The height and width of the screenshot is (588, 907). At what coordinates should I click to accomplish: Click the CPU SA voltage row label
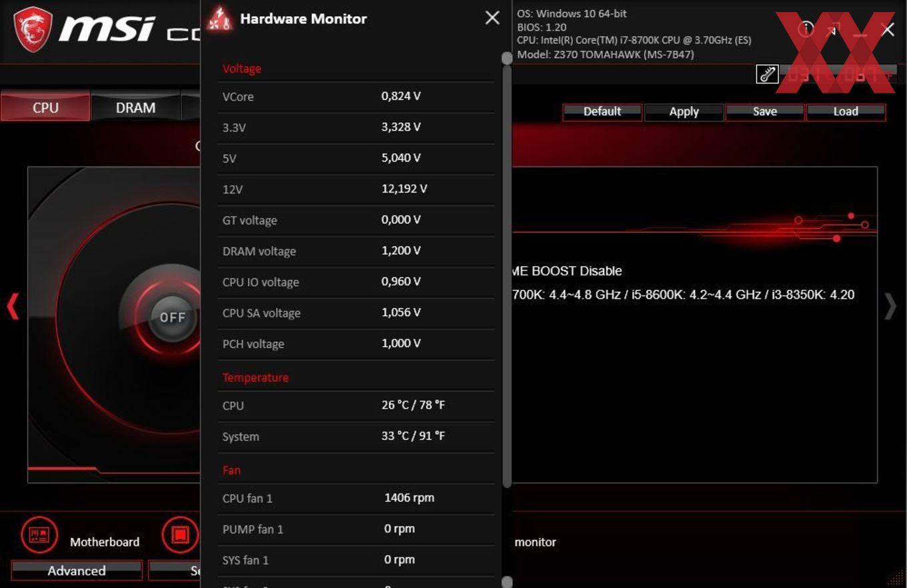tap(261, 313)
